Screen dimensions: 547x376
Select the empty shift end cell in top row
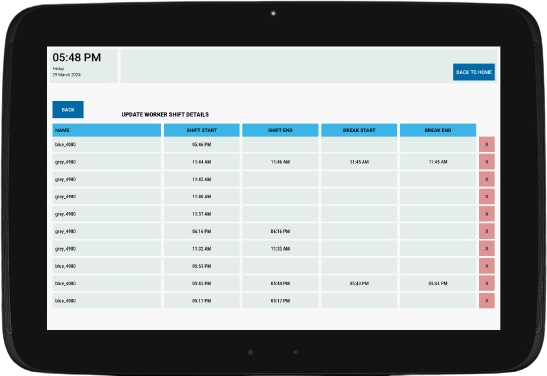coord(280,144)
